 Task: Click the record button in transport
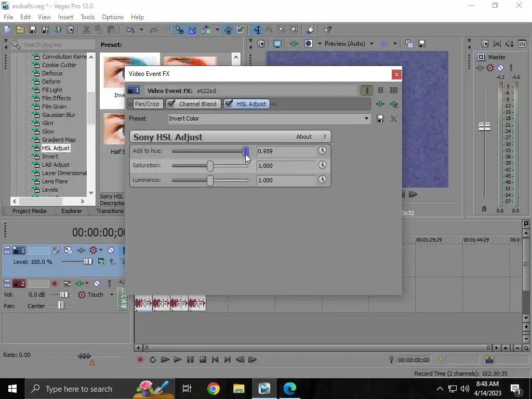coord(140,360)
